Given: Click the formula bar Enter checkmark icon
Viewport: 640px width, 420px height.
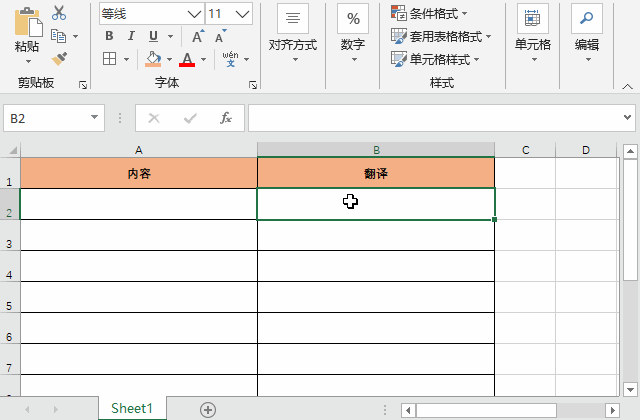Looking at the screenshot, I should coord(190,118).
